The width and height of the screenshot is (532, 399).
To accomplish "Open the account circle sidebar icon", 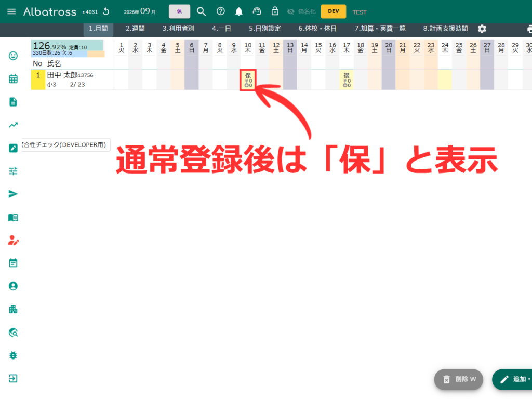I will click(13, 286).
